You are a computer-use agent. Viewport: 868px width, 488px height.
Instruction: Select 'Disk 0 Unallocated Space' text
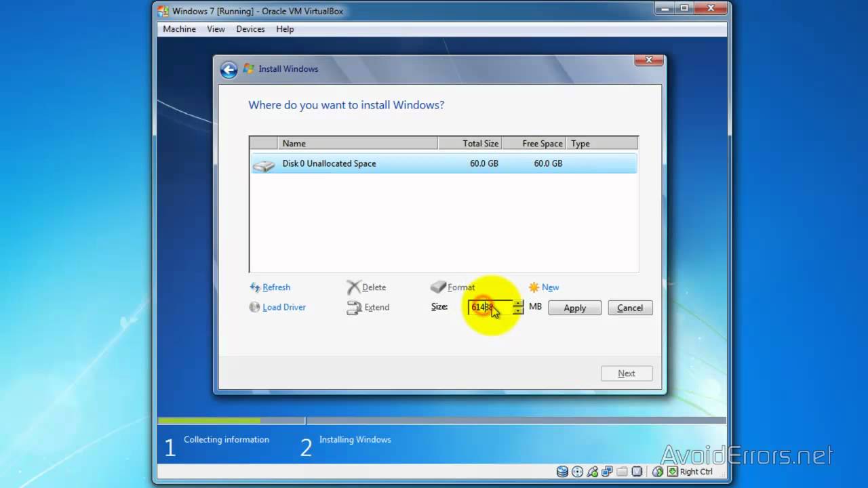pos(329,163)
